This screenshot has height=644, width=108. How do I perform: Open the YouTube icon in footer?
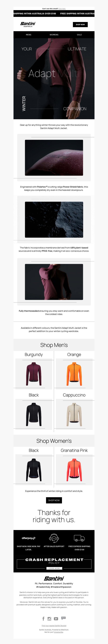pos(56,619)
